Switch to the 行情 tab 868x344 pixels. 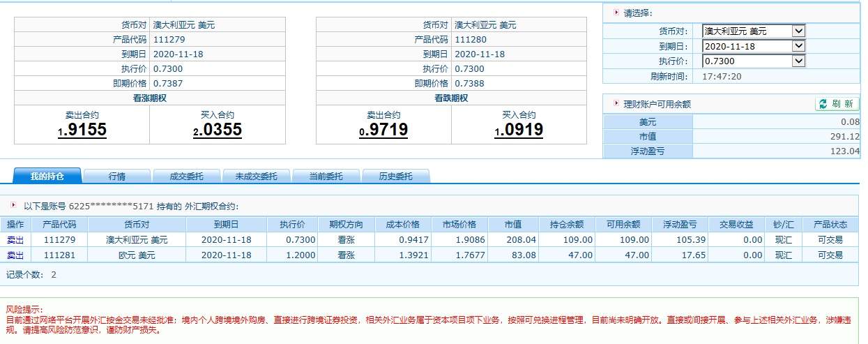tap(116, 177)
